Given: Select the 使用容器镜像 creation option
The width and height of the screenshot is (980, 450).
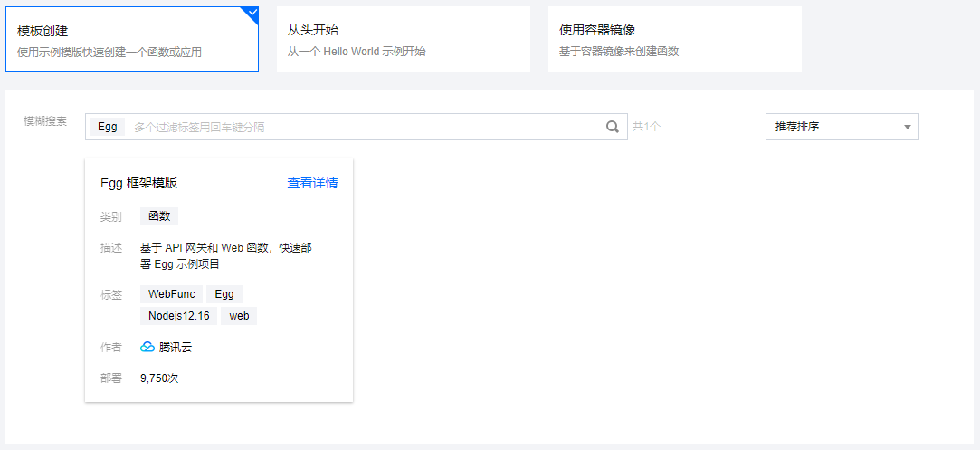Looking at the screenshot, I should (675, 39).
